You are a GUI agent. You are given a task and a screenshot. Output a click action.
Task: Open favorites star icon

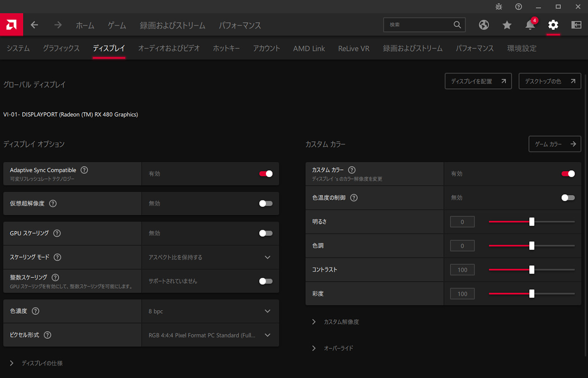coord(507,25)
